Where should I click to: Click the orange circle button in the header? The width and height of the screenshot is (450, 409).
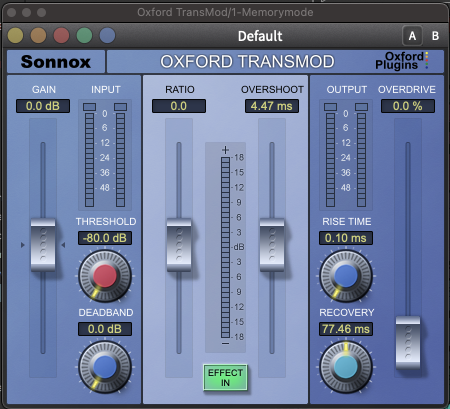(x=38, y=35)
